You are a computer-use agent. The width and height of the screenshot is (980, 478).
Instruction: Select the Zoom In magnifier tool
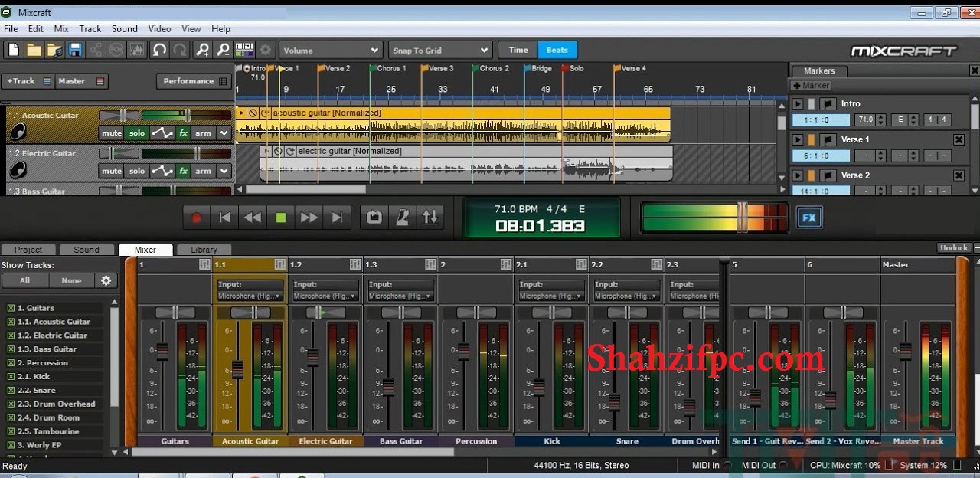coord(202,48)
